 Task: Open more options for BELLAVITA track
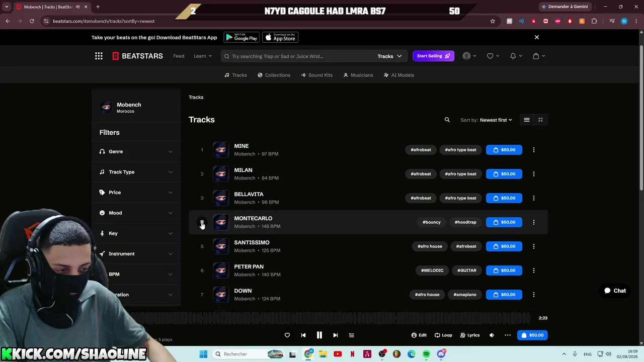pos(534,198)
